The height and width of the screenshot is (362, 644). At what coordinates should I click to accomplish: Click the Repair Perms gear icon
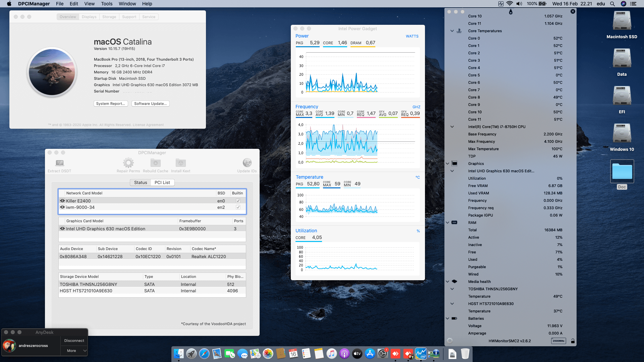tap(128, 163)
